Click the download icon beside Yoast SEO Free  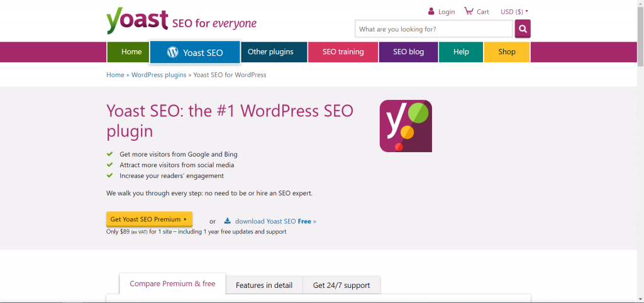[x=228, y=221]
